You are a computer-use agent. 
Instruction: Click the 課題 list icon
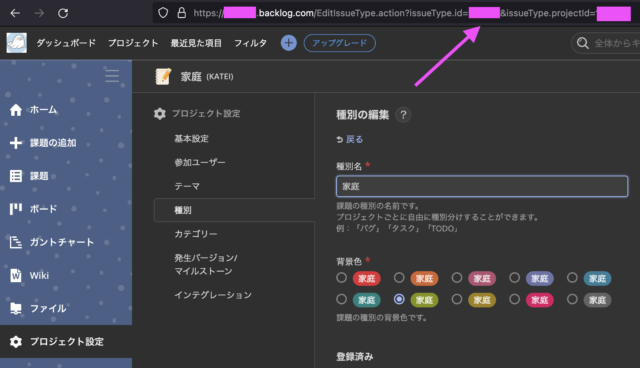tap(16, 176)
